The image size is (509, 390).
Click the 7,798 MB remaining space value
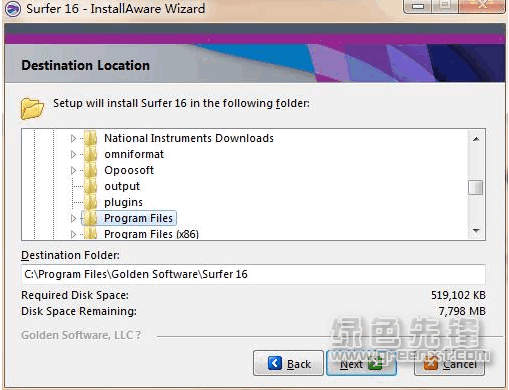pos(462,311)
